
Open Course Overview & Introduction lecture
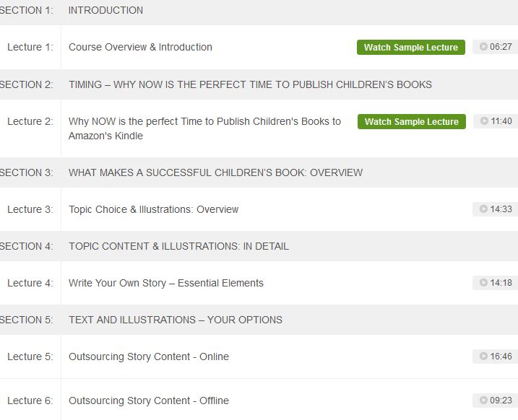click(140, 47)
